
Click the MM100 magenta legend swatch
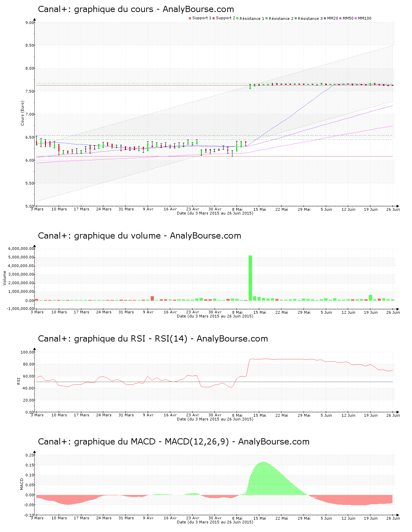[356, 18]
